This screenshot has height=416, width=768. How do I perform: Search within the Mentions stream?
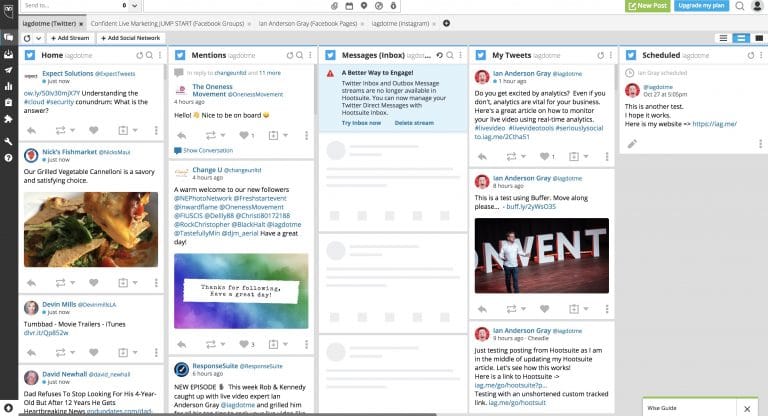pyautogui.click(x=300, y=55)
